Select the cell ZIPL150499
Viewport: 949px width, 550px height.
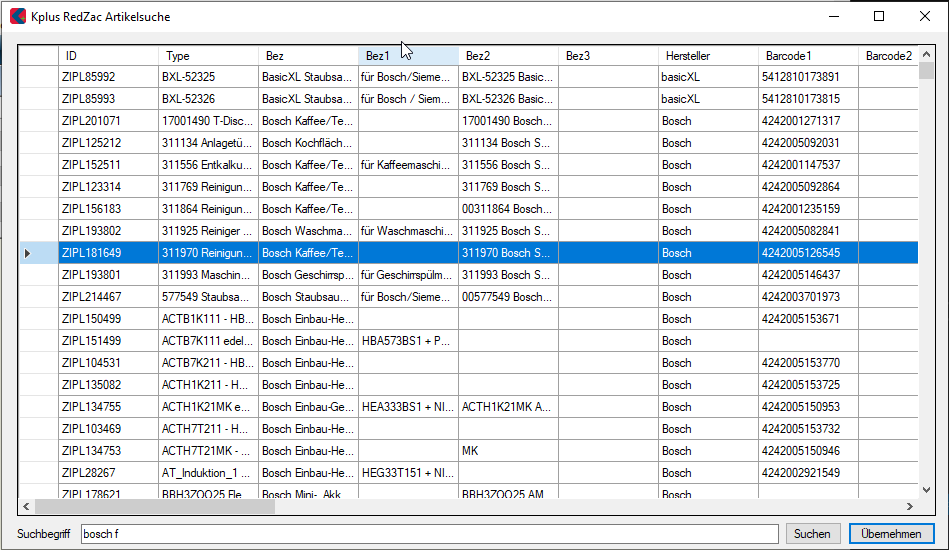pos(108,319)
